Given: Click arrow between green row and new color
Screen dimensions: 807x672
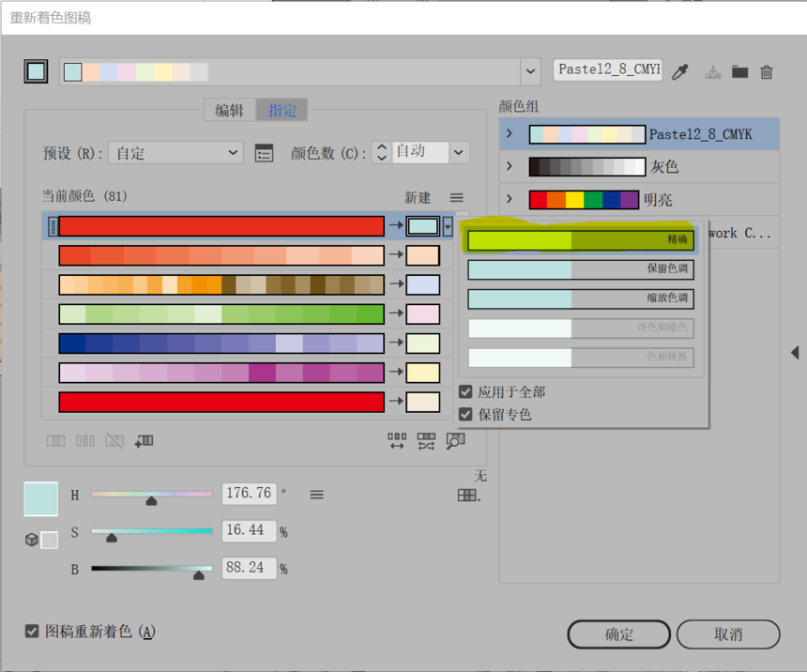Looking at the screenshot, I should tap(396, 313).
